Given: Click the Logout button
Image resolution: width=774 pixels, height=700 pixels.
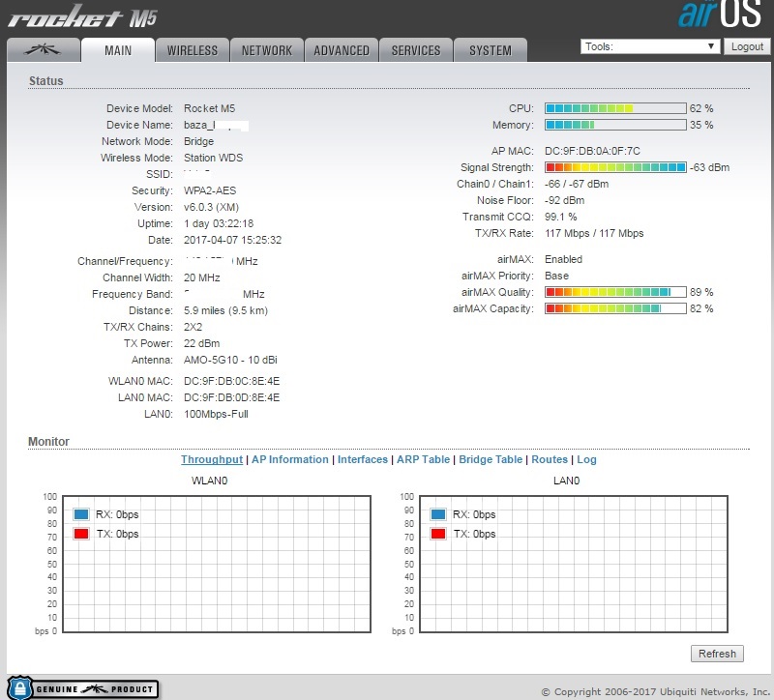Looking at the screenshot, I should [x=747, y=46].
